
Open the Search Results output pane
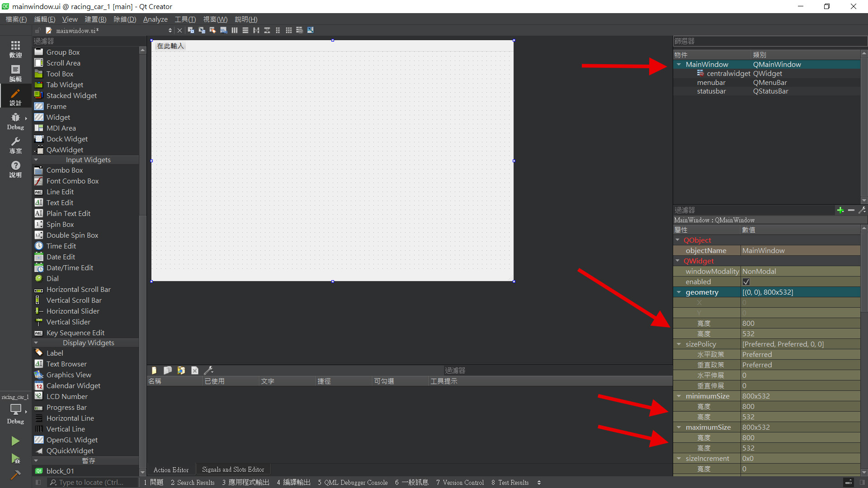193,483
